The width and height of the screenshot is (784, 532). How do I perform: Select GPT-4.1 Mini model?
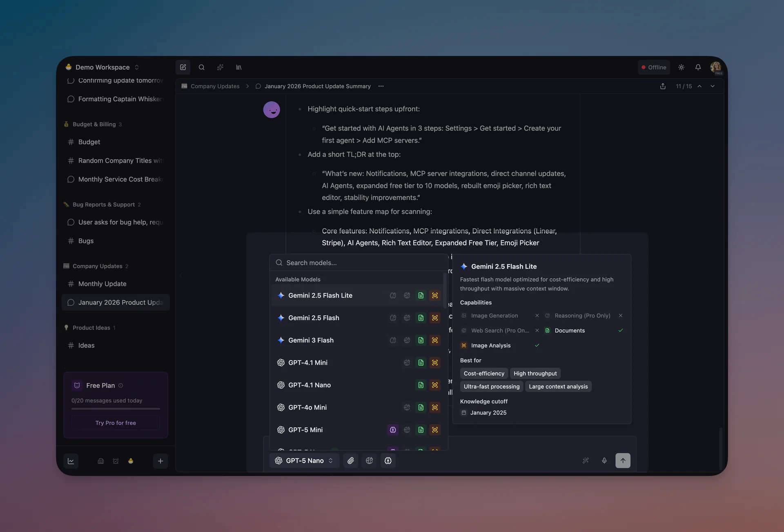357,363
